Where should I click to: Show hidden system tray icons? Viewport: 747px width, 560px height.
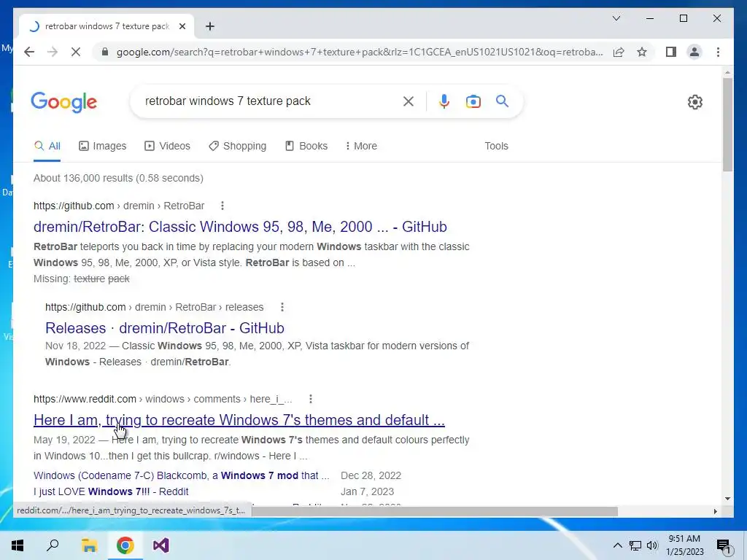[617, 545]
